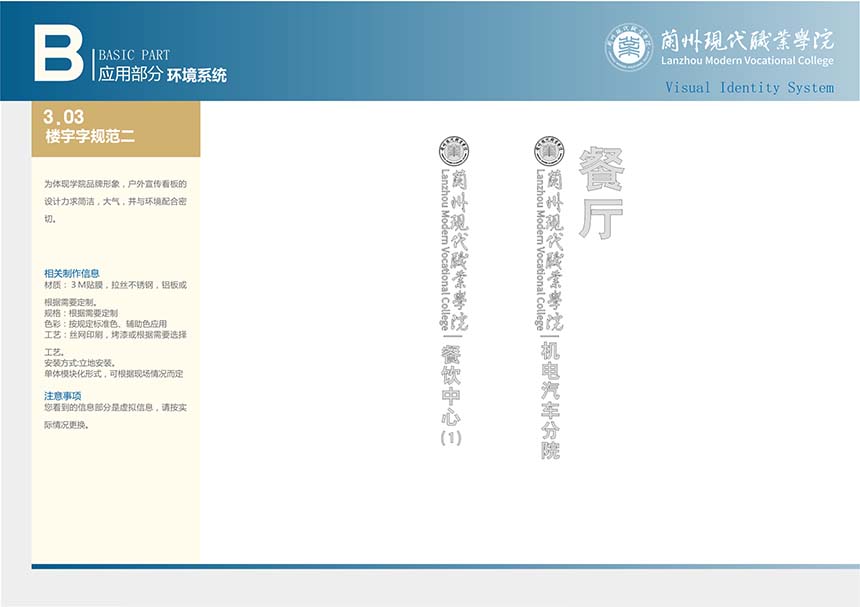Click the 楼宇字规范二 section title
Image resolution: width=860 pixels, height=607 pixels.
coord(90,137)
